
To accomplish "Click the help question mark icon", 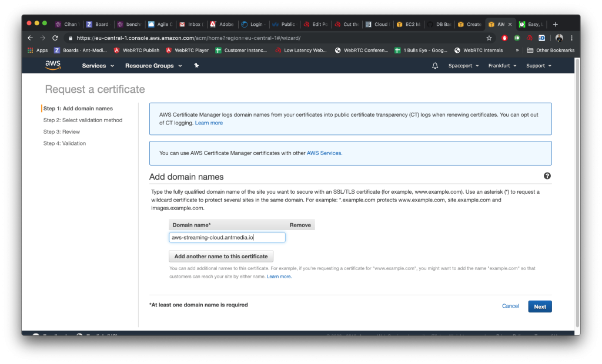I will (x=547, y=176).
